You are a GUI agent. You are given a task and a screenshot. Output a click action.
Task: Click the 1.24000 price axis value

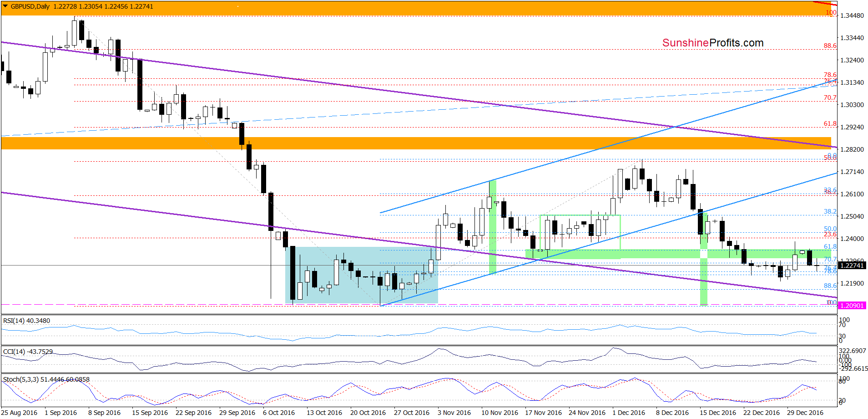point(852,239)
